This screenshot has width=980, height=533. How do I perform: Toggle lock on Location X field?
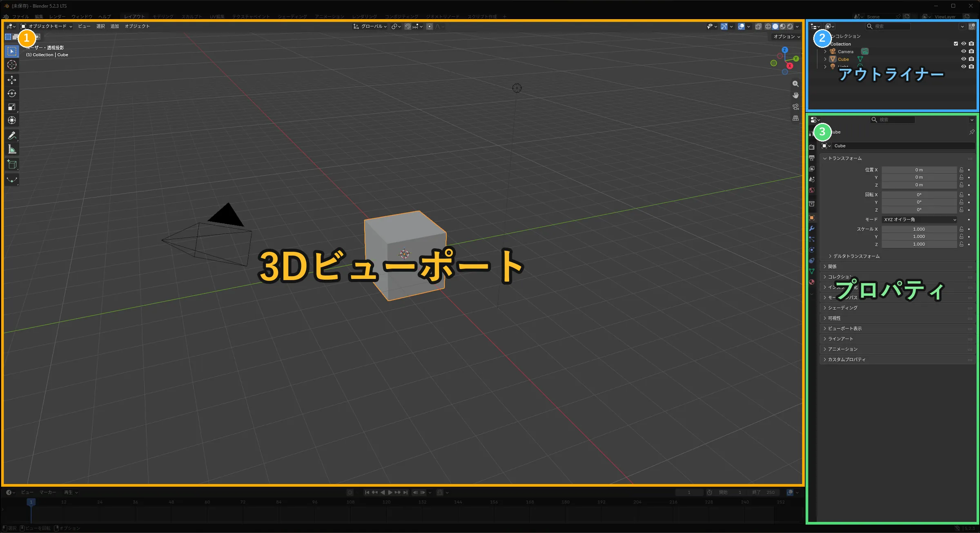pyautogui.click(x=962, y=170)
